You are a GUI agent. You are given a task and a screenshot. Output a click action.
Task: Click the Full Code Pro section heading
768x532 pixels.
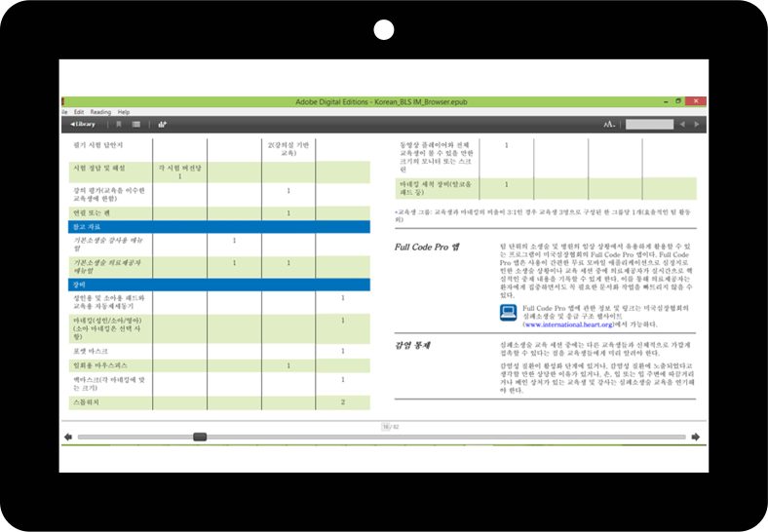pyautogui.click(x=427, y=247)
